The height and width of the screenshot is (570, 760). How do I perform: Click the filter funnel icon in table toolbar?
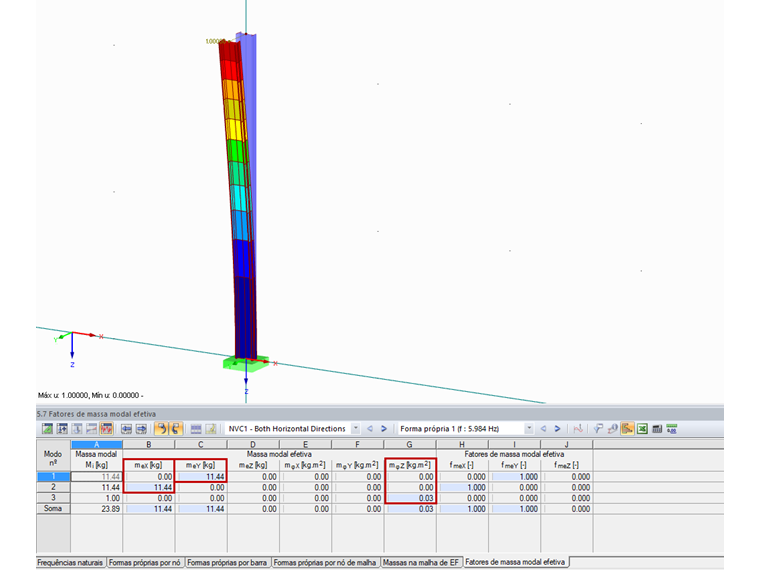pos(599,429)
